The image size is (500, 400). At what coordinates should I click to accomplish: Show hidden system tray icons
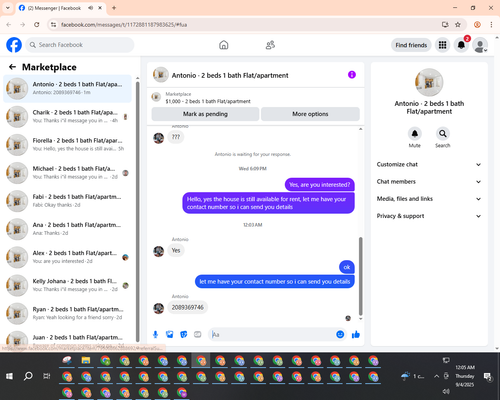pyautogui.click(x=436, y=376)
